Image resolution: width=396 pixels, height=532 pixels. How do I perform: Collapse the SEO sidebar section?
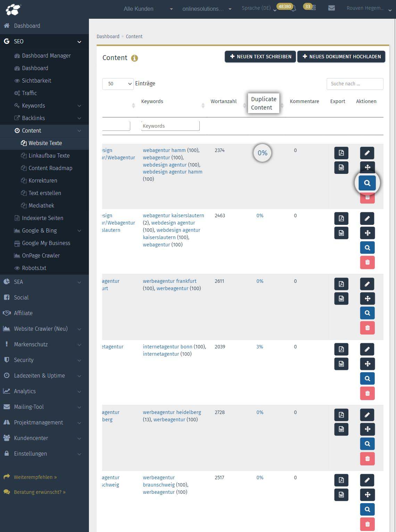tap(44, 41)
